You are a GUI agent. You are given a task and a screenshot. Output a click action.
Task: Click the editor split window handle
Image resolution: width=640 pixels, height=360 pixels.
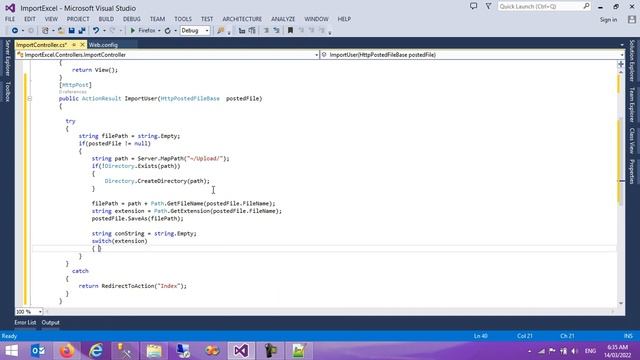pyautogui.click(x=621, y=64)
